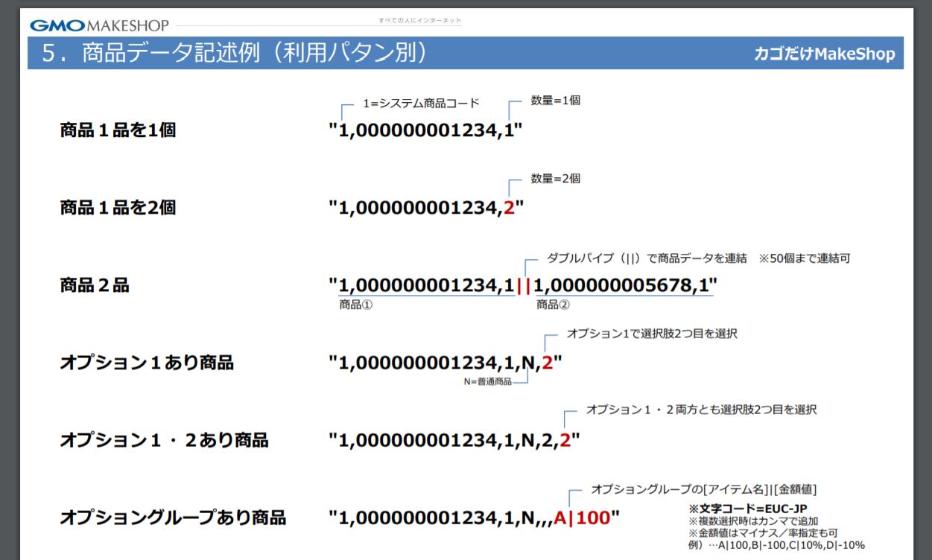This screenshot has height=560, width=932.
Task: Click the オプショングループあり商品 row label
Action: point(173,518)
